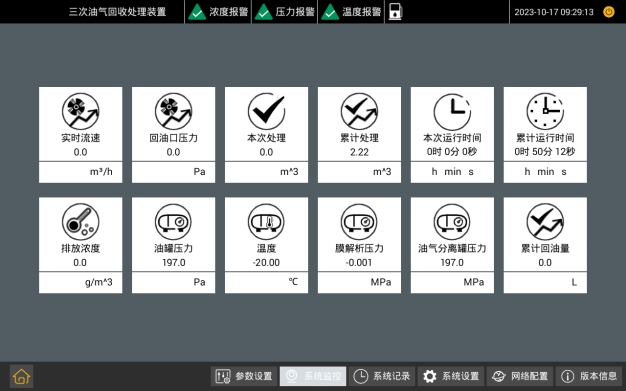Click the 实时流速 label
The height and width of the screenshot is (391, 626).
click(81, 138)
